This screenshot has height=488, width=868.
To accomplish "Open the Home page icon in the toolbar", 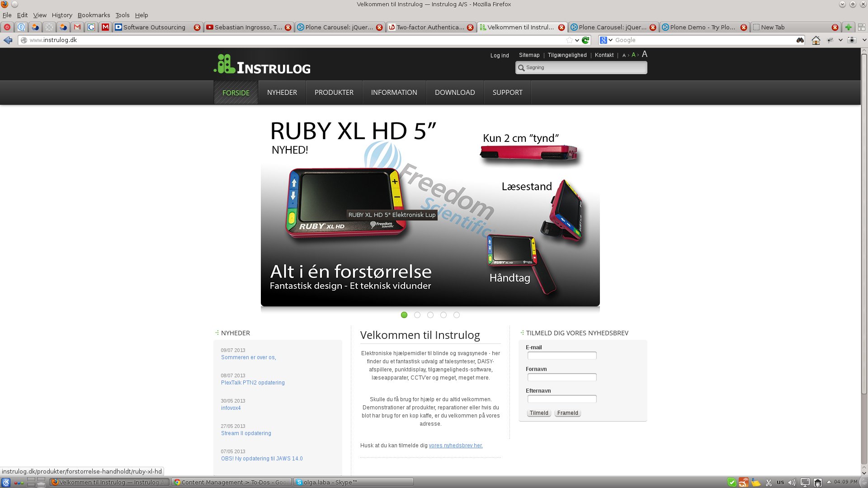I will (816, 40).
